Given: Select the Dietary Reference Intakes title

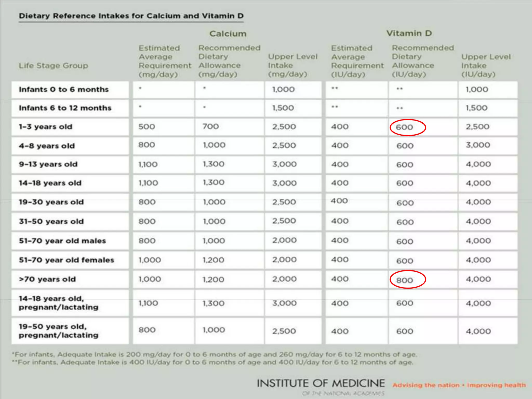Looking at the screenshot, I should tap(131, 16).
